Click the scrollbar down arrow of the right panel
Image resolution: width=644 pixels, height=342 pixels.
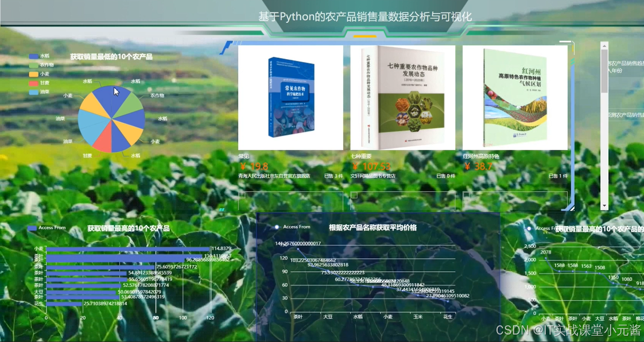[604, 205]
